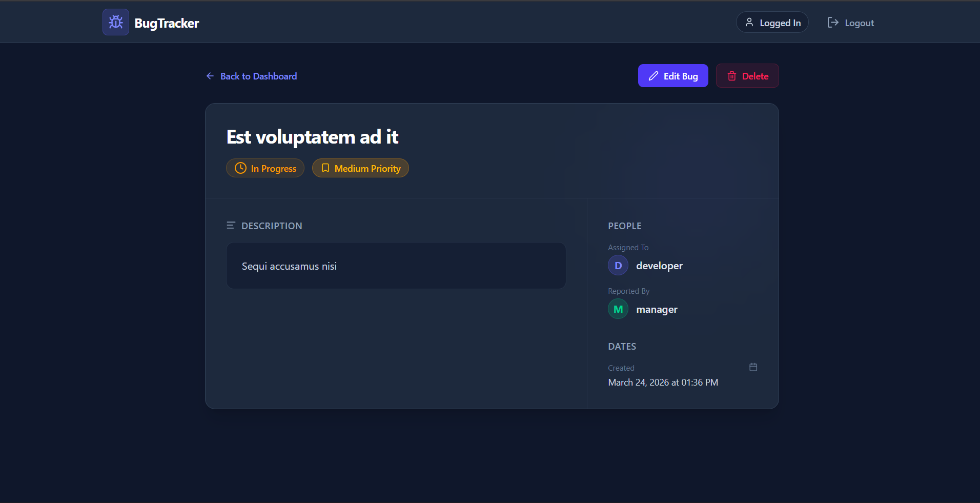Click the trash icon inside Delete button

(x=731, y=75)
